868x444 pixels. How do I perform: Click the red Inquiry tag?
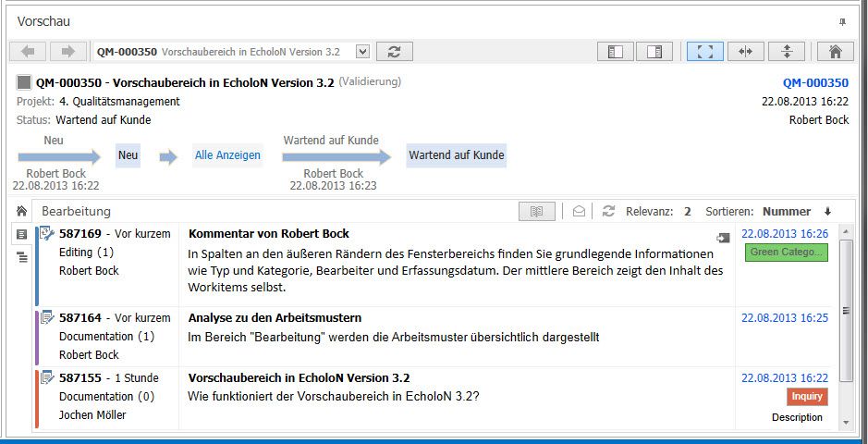point(807,396)
